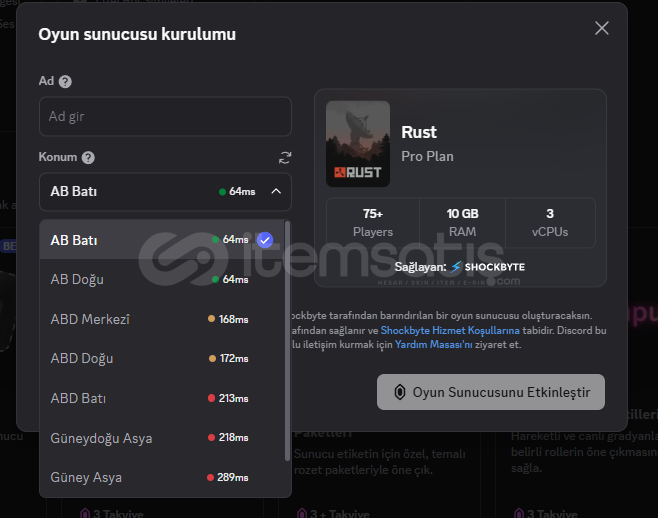Click the Oyun sunucusu kurulumu heading
The height and width of the screenshot is (518, 658).
point(137,34)
